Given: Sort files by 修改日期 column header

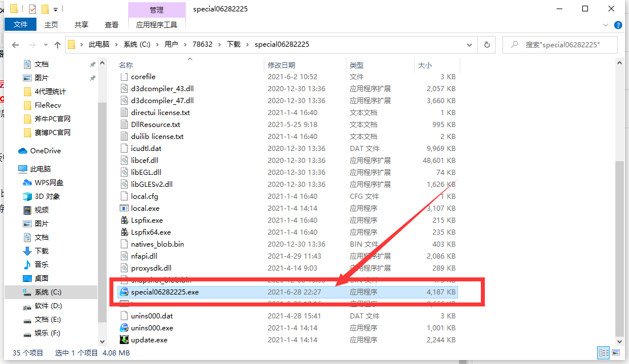Looking at the screenshot, I should (x=281, y=66).
